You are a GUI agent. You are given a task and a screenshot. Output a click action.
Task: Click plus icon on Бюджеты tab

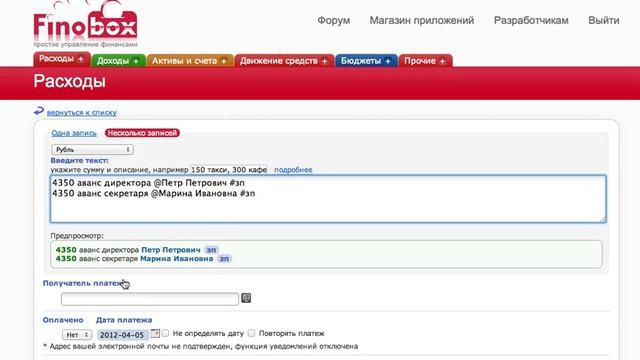[388, 61]
